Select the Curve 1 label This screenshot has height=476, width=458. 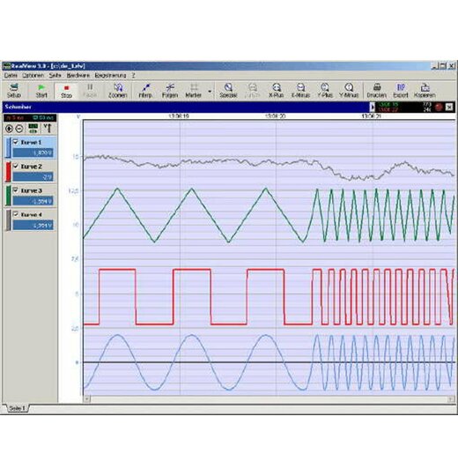31,142
